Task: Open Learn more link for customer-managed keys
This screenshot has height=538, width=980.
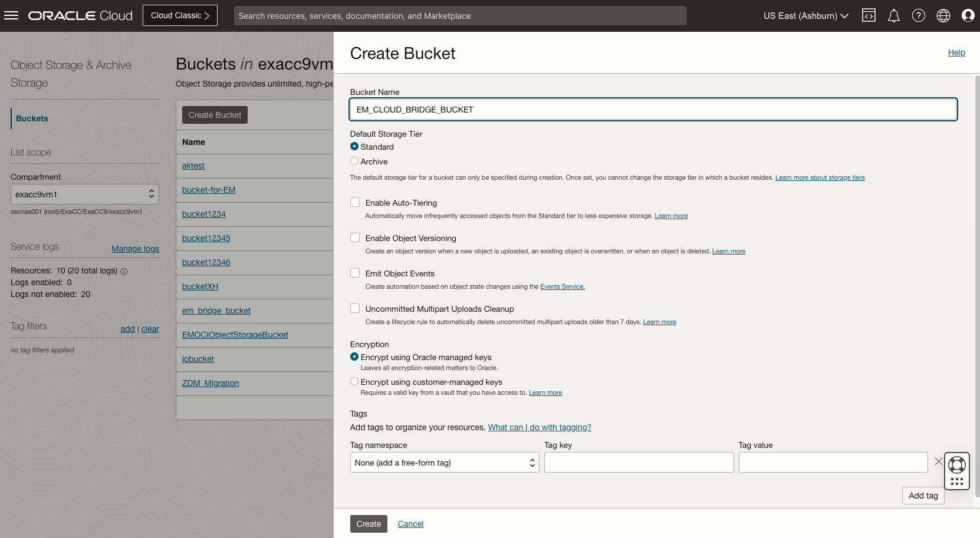Action: click(x=545, y=392)
